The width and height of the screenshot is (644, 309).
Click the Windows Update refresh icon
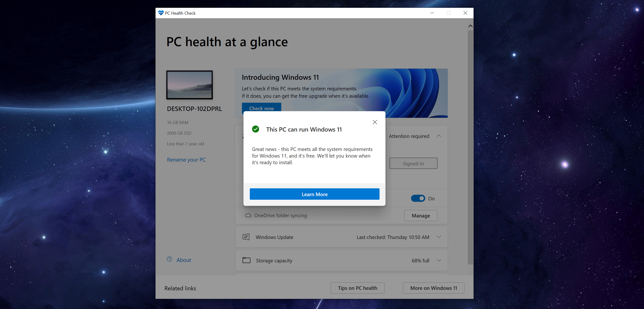tap(246, 237)
